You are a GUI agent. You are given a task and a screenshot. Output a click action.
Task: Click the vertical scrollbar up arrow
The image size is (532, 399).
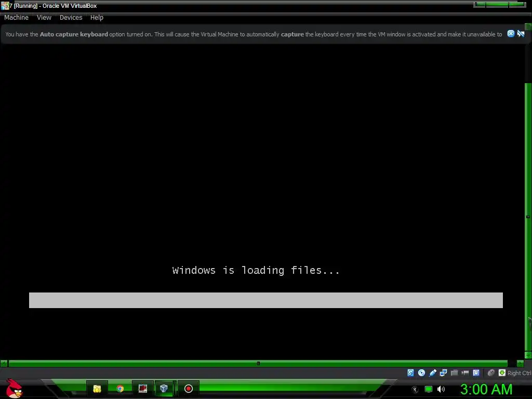[528, 27]
